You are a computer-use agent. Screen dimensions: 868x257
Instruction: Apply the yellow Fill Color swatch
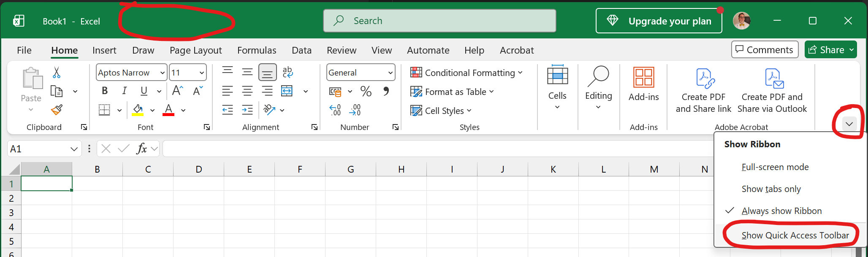(138, 110)
